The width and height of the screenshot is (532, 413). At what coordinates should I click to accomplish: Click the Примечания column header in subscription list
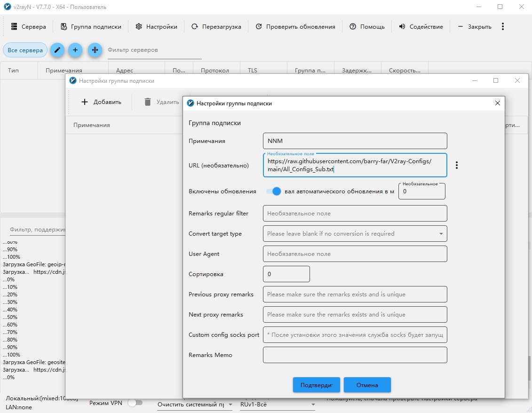tap(92, 125)
